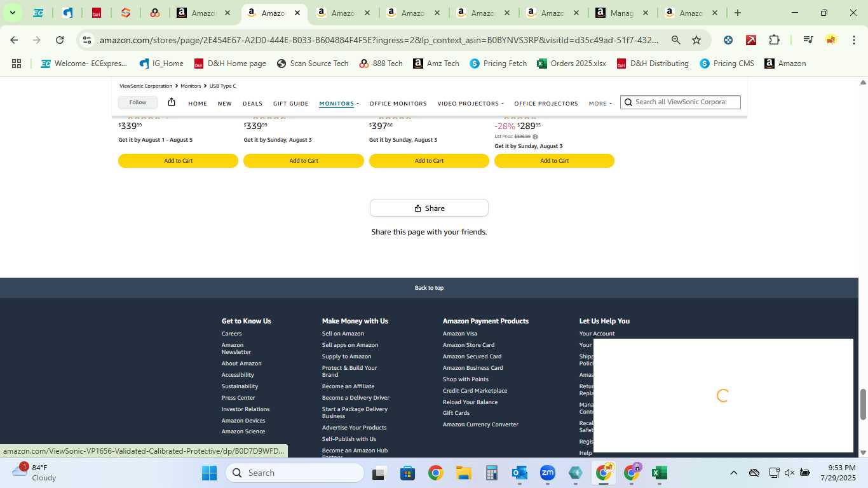Open site information icon in address bar
868x488 pixels.
[87, 40]
